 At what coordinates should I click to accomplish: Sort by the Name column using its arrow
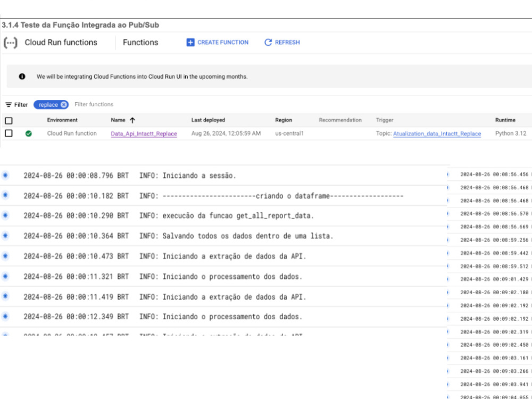[132, 120]
